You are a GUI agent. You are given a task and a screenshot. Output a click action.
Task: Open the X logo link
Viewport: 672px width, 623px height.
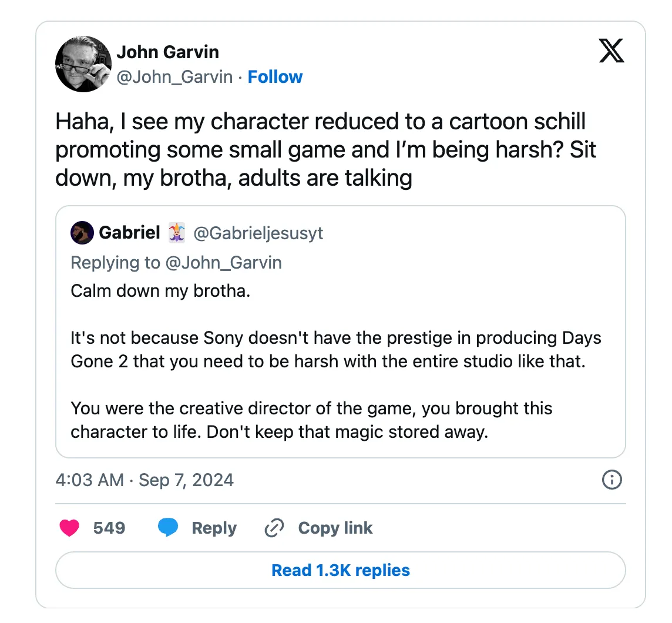coord(611,52)
